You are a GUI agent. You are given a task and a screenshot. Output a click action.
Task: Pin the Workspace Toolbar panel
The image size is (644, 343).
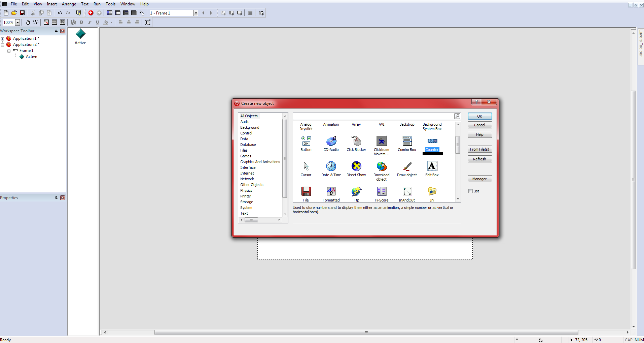point(57,31)
